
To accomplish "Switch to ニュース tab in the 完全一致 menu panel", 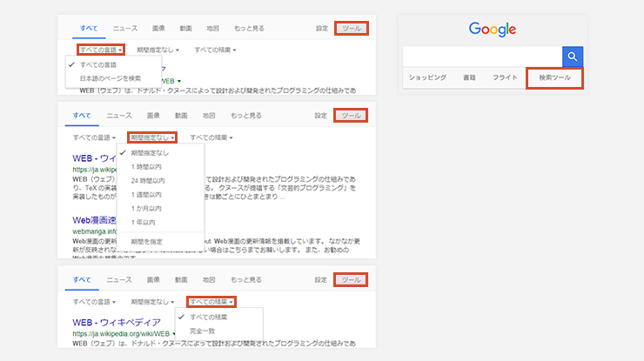I will (119, 280).
